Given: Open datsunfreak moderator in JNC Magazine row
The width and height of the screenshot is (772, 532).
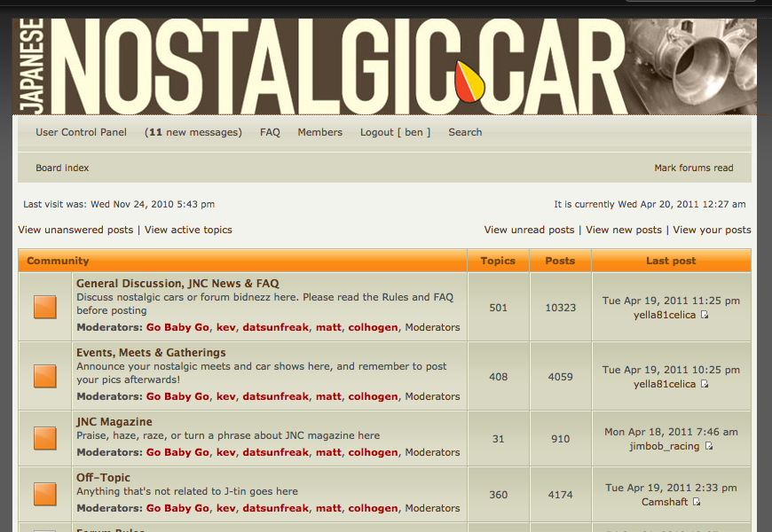Looking at the screenshot, I should [276, 452].
